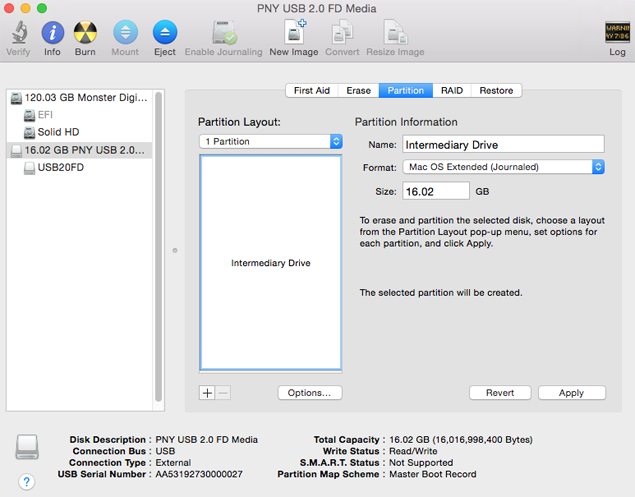
Task: Click the 'External' connection type value
Action: (x=173, y=463)
